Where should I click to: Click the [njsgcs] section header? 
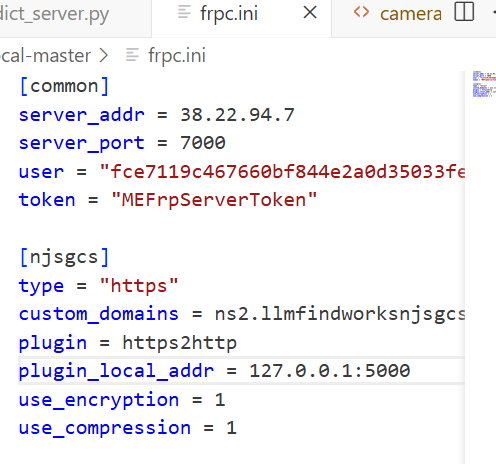click(64, 257)
